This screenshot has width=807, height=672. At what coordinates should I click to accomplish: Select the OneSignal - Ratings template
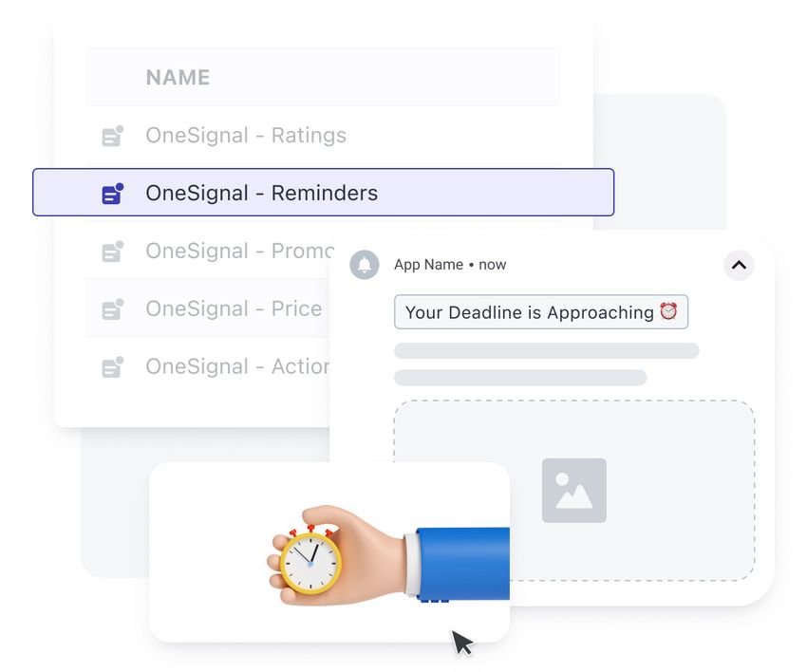pos(246,136)
